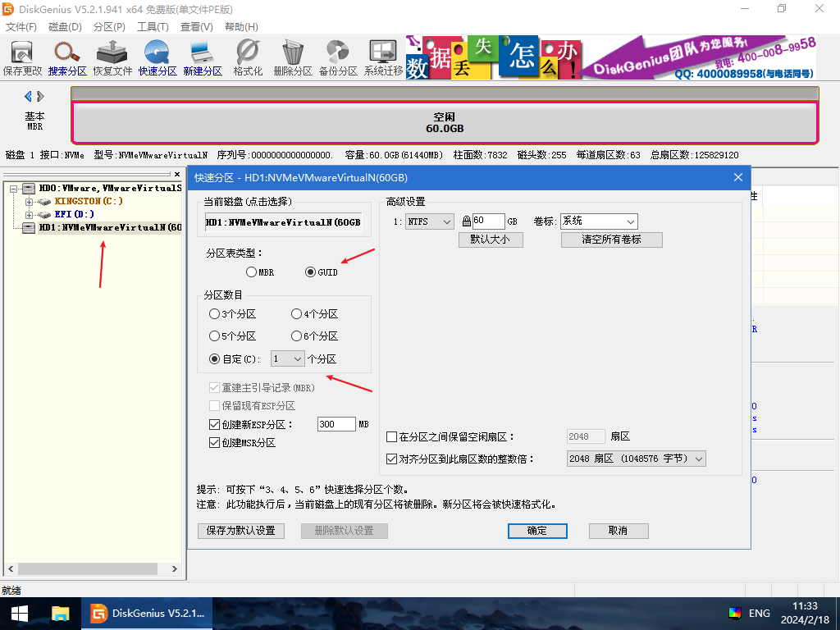Confirm with the 确定 button
Screen dimensions: 840x630
click(x=536, y=531)
